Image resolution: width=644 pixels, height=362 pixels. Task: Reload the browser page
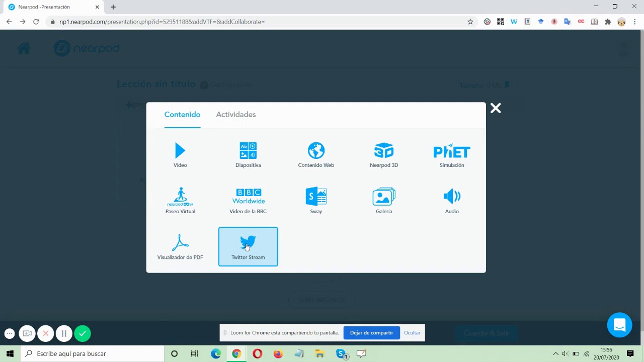pyautogui.click(x=36, y=22)
